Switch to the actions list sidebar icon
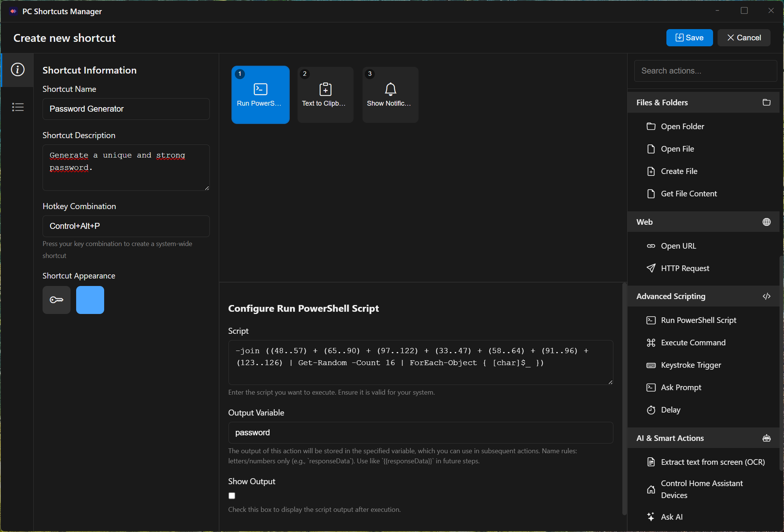The height and width of the screenshot is (532, 784). tap(18, 107)
